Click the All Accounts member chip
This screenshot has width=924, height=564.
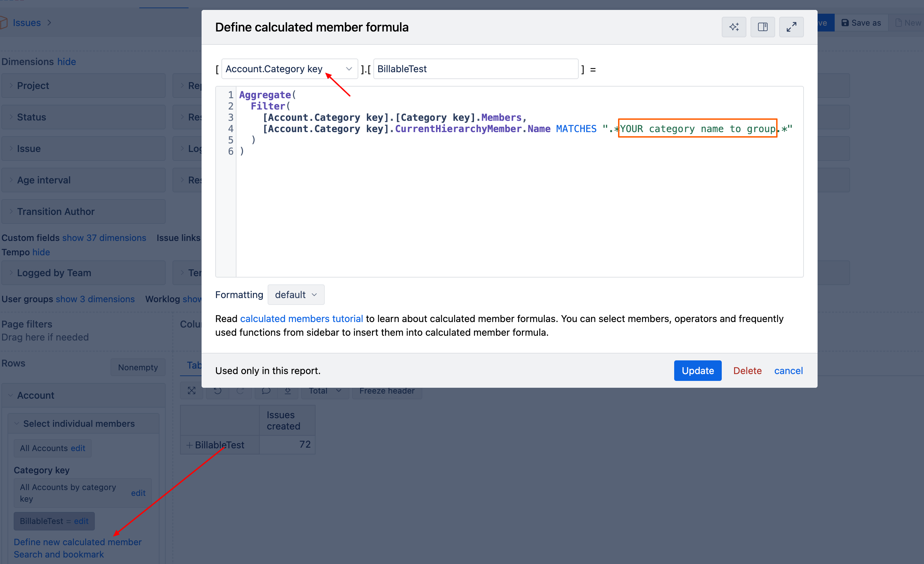pyautogui.click(x=52, y=448)
